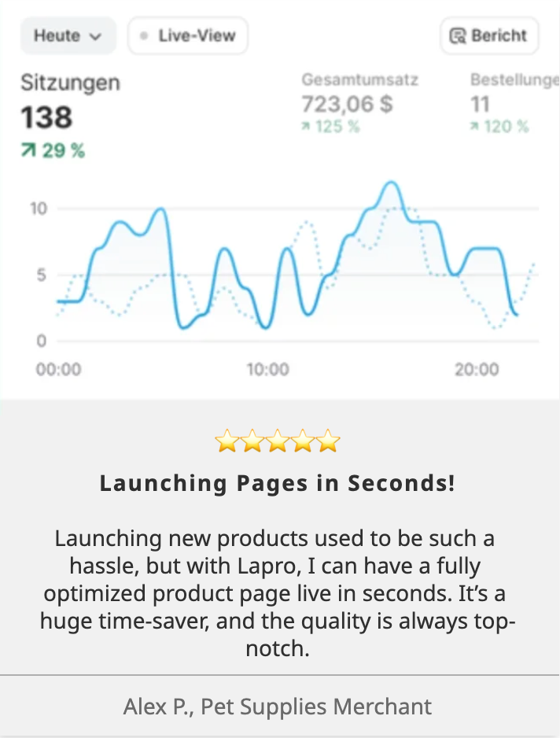
Task: Click the third gold rating star
Action: coord(277,441)
